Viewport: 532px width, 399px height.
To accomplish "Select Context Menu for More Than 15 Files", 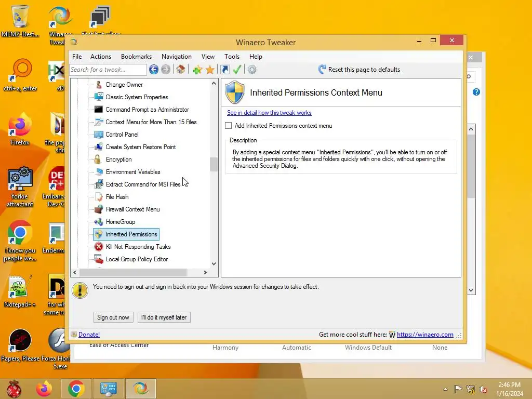I will pos(151,122).
